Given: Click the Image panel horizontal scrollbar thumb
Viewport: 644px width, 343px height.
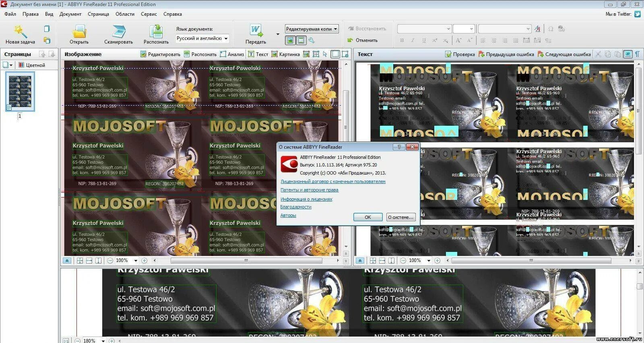Looking at the screenshot, I should pos(246,261).
